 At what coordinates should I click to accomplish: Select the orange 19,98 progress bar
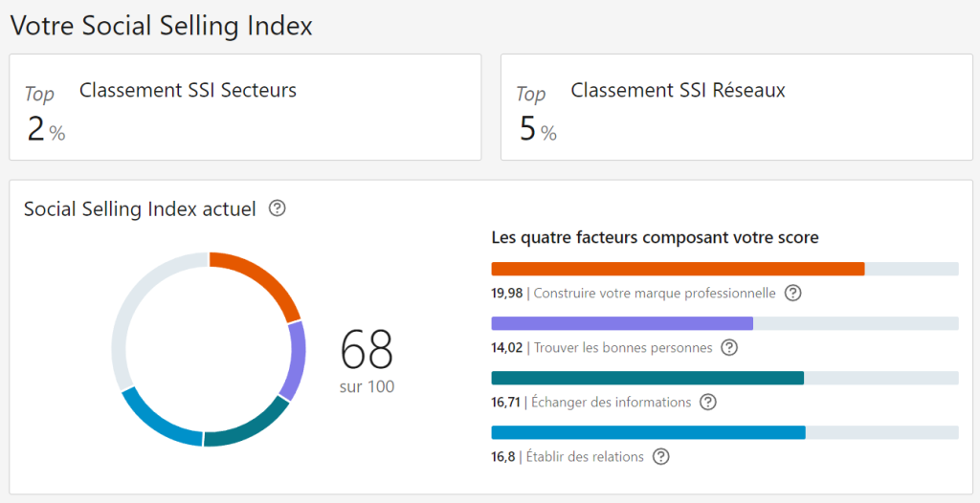(x=725, y=269)
